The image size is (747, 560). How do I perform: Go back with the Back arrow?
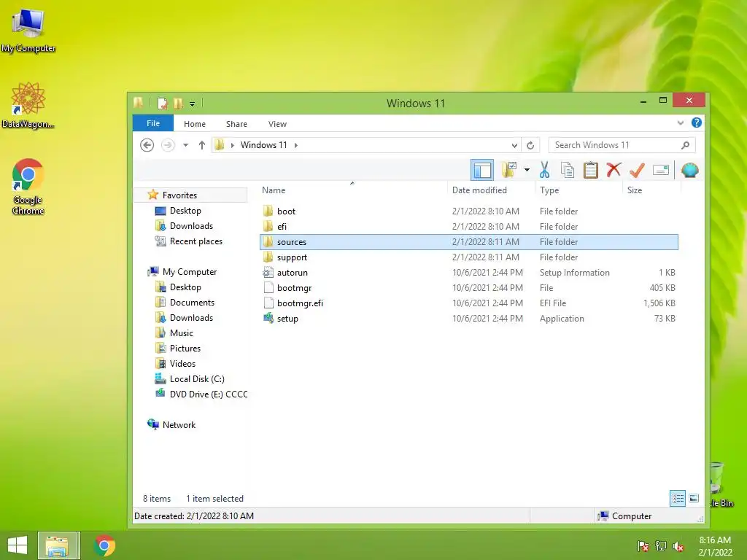click(147, 145)
